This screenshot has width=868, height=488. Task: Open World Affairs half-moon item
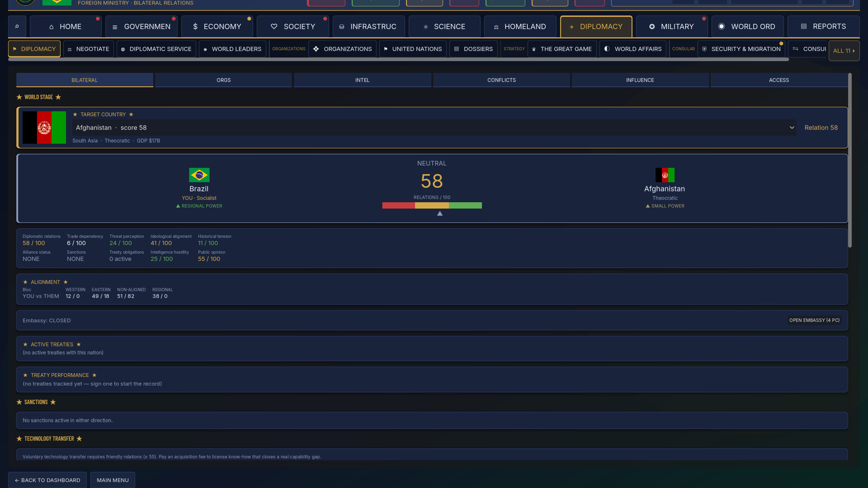633,49
